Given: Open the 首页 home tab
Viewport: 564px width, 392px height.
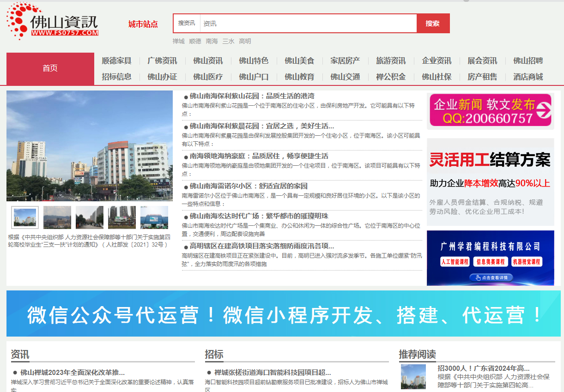Looking at the screenshot, I should tap(50, 68).
